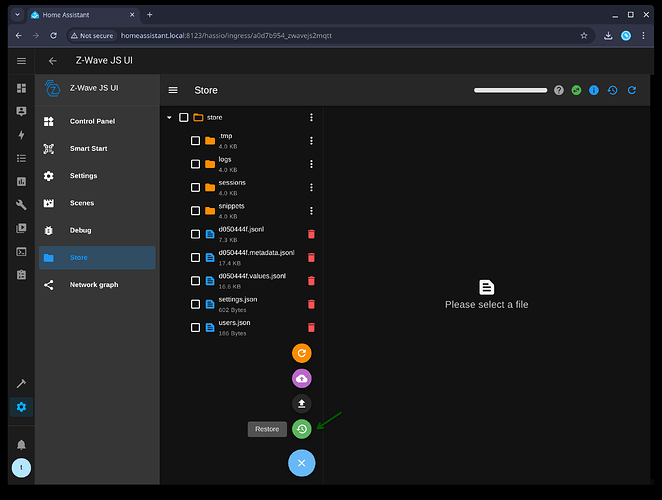Open the Terminal sidebar icon
Image resolution: width=662 pixels, height=500 pixels.
click(21, 252)
